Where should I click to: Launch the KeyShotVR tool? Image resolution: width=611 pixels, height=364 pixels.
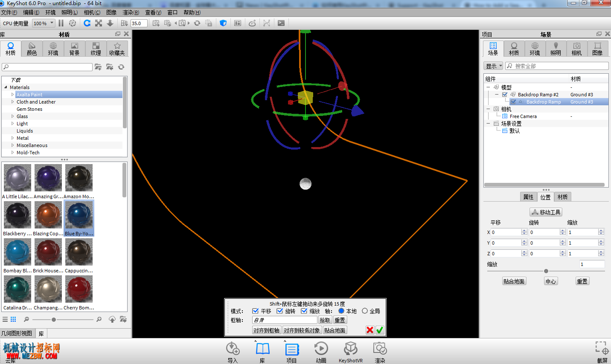click(351, 352)
